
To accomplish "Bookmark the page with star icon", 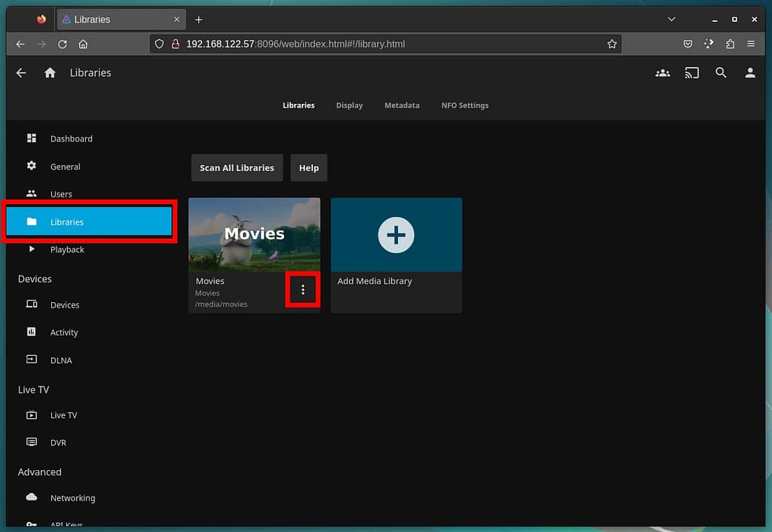I will click(x=612, y=44).
